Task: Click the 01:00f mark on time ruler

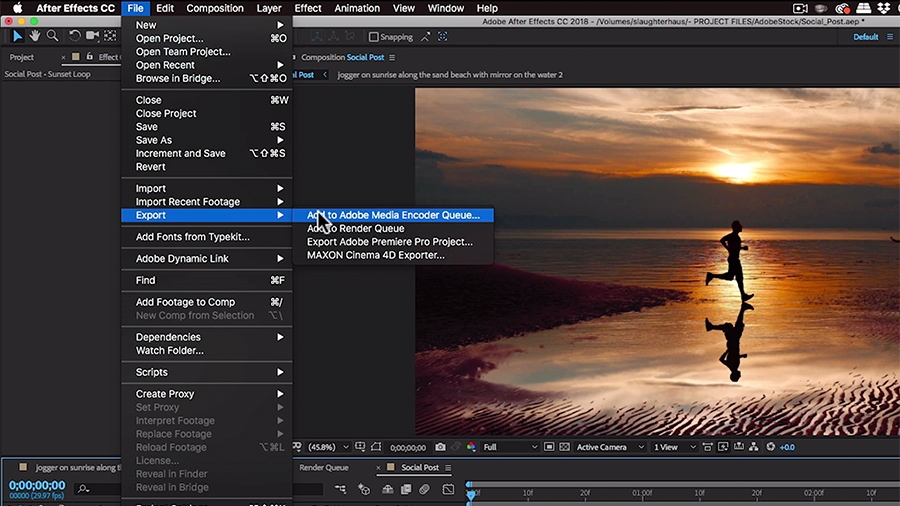Action: (x=642, y=493)
